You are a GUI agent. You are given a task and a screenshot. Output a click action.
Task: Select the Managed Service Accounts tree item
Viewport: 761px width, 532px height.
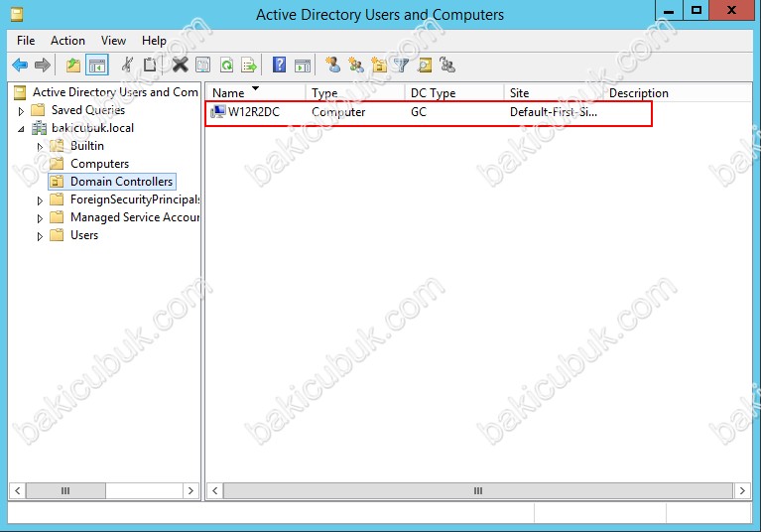point(134,217)
